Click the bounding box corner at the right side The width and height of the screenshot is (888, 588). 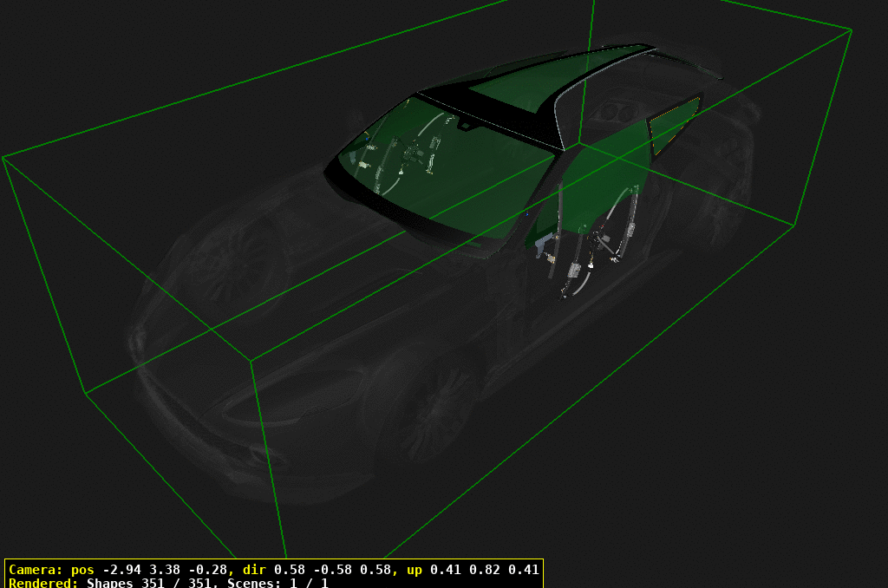pyautogui.click(x=793, y=225)
